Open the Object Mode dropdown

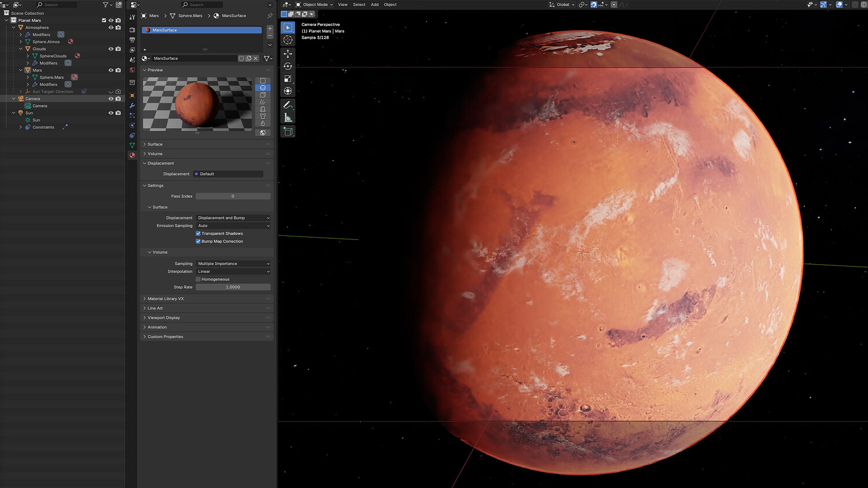tap(315, 5)
